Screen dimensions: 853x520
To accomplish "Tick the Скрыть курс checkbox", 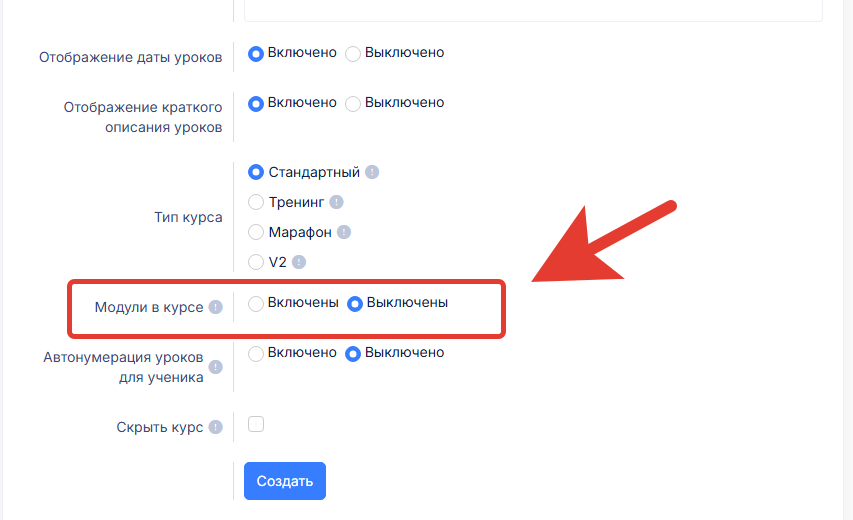I will click(256, 424).
